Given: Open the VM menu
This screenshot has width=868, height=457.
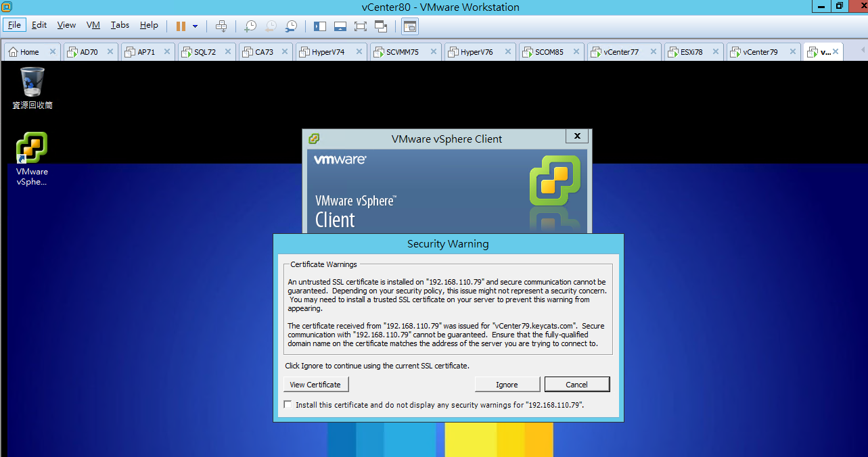Looking at the screenshot, I should (93, 25).
